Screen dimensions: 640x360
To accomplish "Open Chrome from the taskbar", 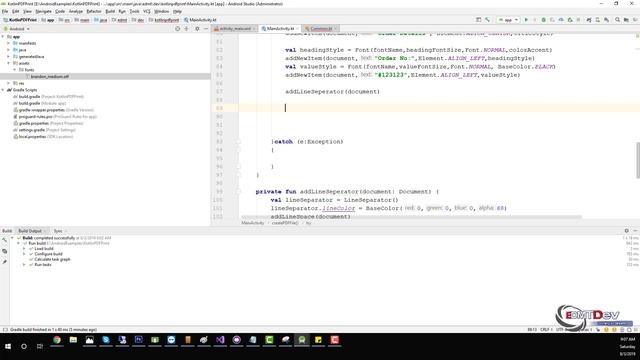I will pos(57,340).
